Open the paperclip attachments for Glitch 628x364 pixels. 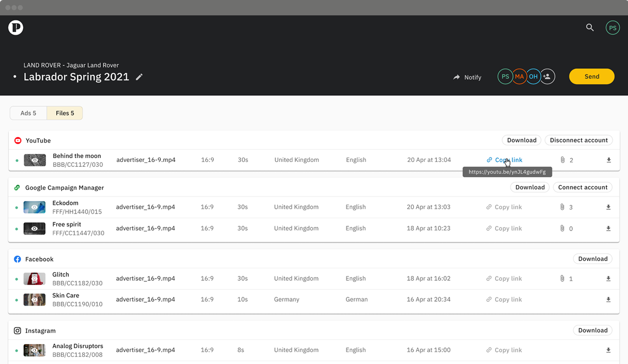[x=562, y=278]
